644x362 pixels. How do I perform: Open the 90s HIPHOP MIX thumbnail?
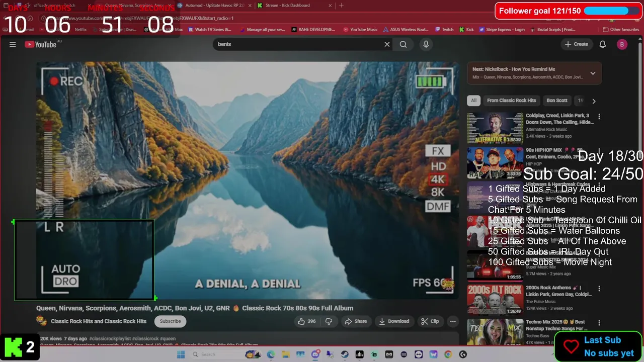[x=495, y=162]
